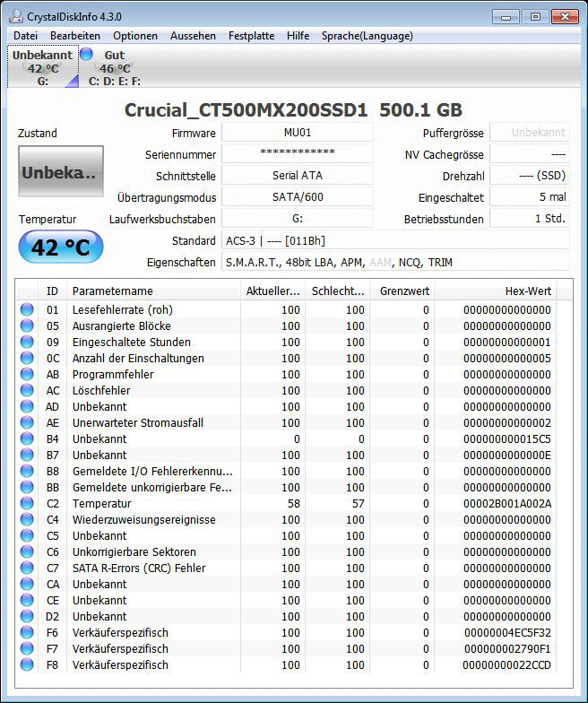Viewport: 588px width, 703px height.
Task: Click status orb for attribute AD row
Action: click(27, 406)
